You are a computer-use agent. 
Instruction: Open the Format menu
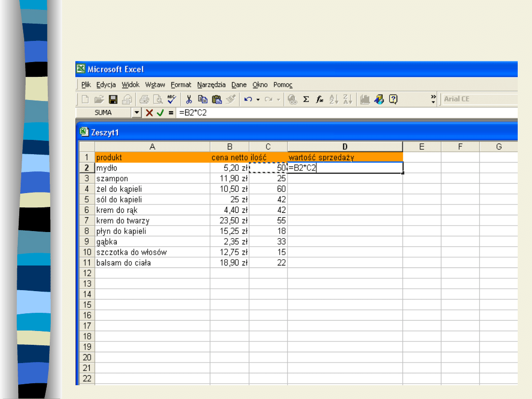coord(181,85)
